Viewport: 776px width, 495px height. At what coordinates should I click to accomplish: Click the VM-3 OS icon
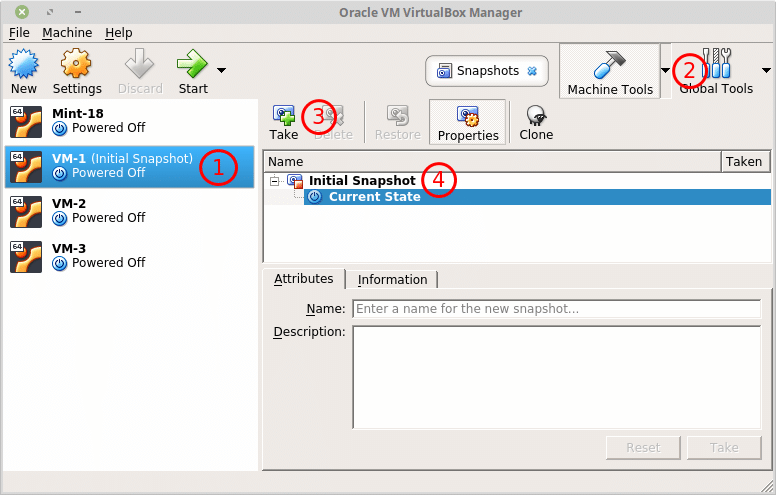point(26,257)
